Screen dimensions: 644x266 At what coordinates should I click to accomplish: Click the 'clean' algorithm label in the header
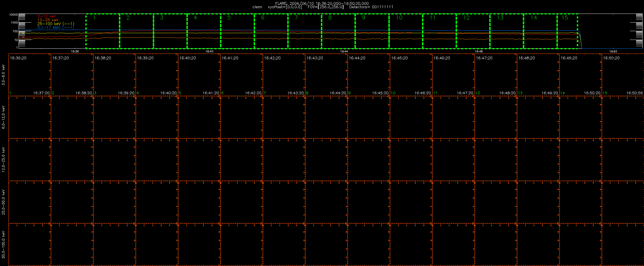(x=257, y=7)
